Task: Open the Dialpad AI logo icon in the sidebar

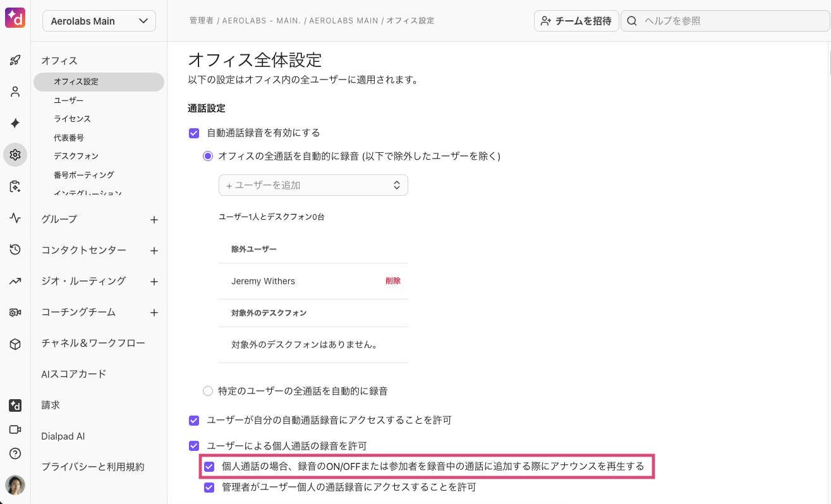Action: coord(15,405)
